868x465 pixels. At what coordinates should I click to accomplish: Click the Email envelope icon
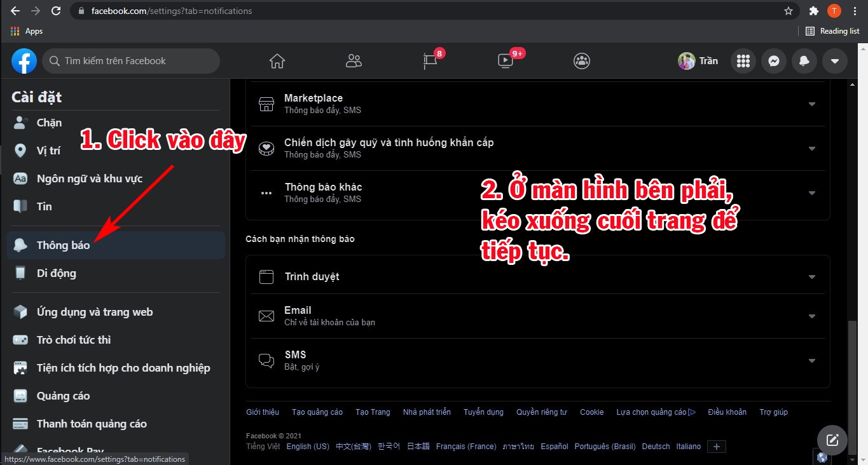(x=266, y=316)
